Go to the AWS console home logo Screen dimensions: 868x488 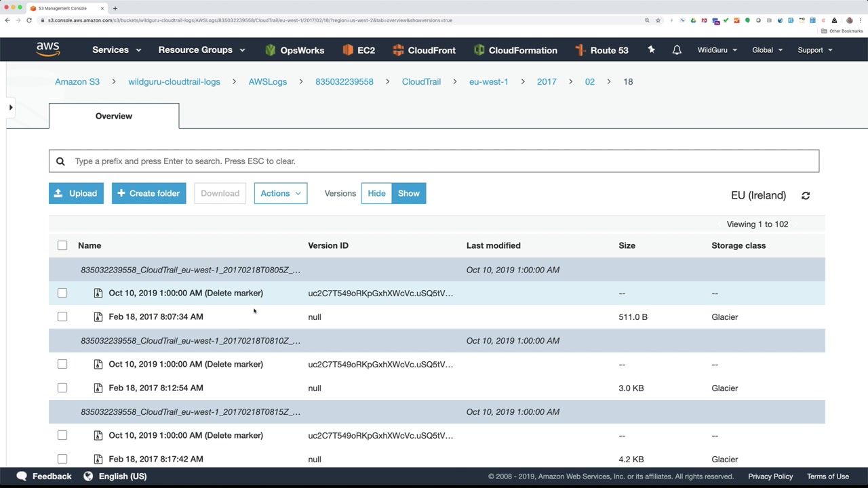click(x=48, y=49)
